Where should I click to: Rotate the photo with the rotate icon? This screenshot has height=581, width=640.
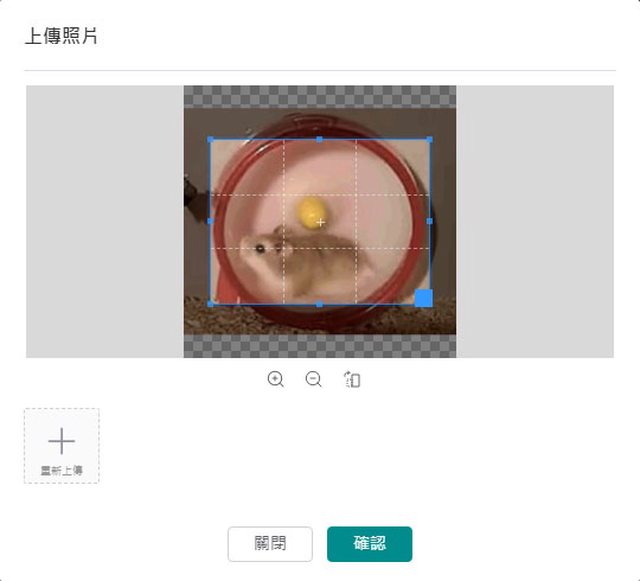(x=351, y=379)
